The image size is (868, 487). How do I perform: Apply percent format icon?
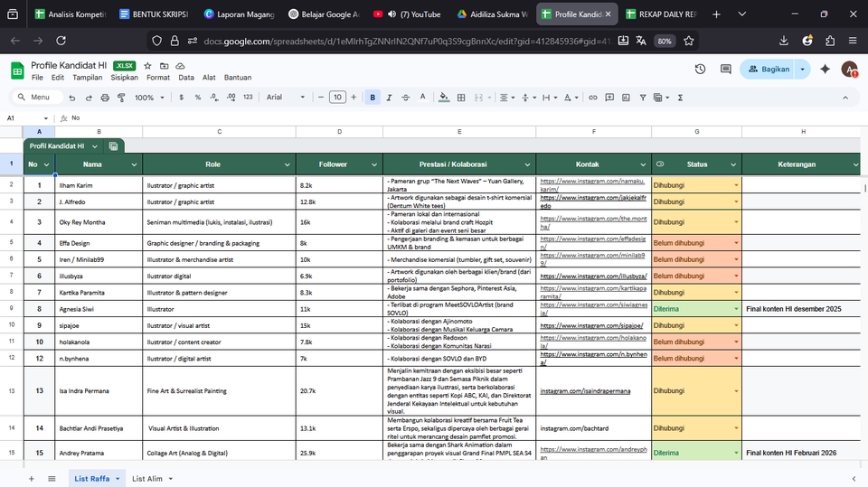pyautogui.click(x=198, y=98)
